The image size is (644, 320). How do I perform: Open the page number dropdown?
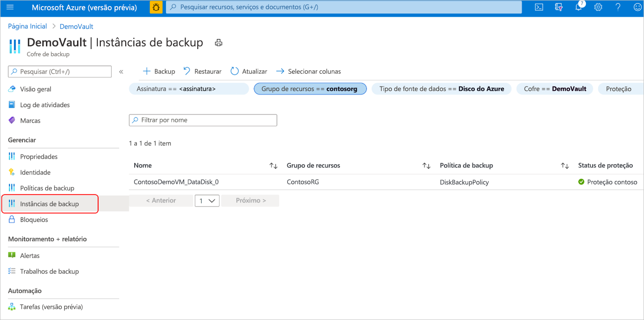pos(207,201)
